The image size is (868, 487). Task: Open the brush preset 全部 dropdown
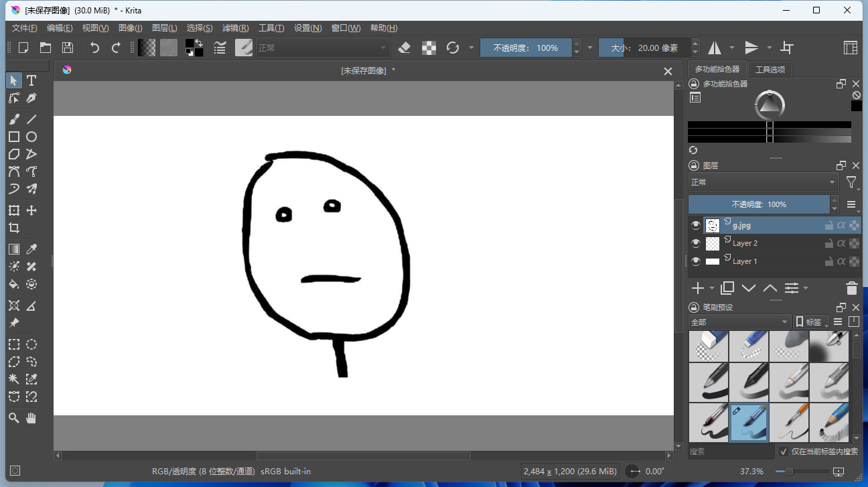[737, 322]
